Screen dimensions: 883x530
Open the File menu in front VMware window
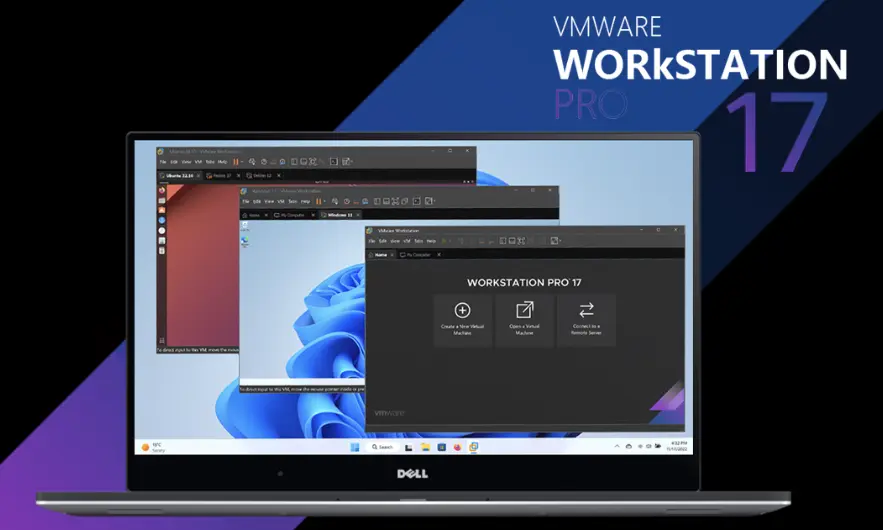pyautogui.click(x=371, y=241)
